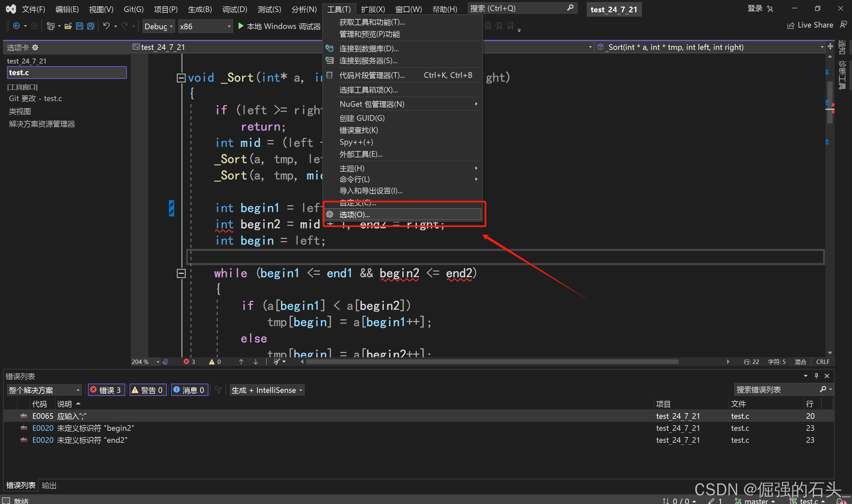Click the Live Share icon
Viewport: 852px width, 504px height.
790,26
